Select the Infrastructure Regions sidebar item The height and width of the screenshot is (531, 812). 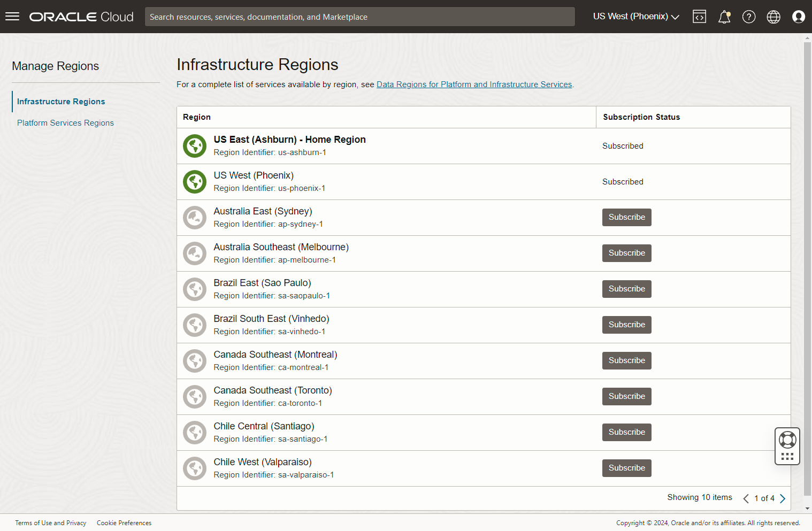61,102
